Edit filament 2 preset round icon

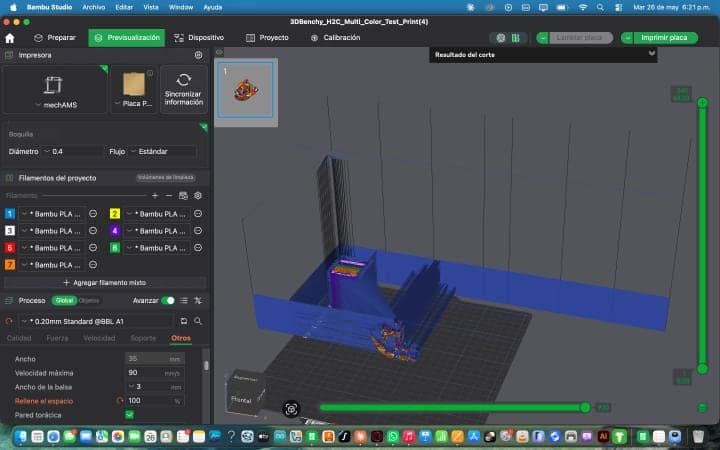click(198, 214)
